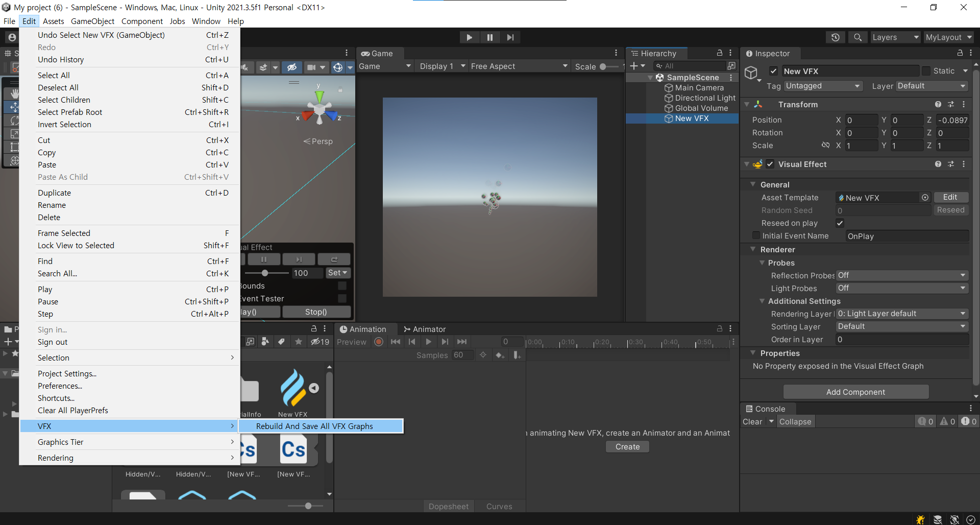Click the Filter by selection crosshair icon

click(x=483, y=355)
